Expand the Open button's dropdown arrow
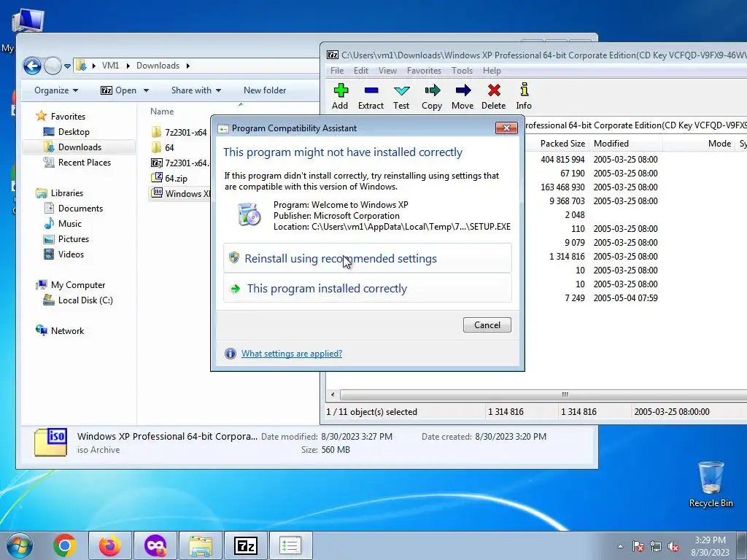The image size is (747, 560). click(146, 90)
